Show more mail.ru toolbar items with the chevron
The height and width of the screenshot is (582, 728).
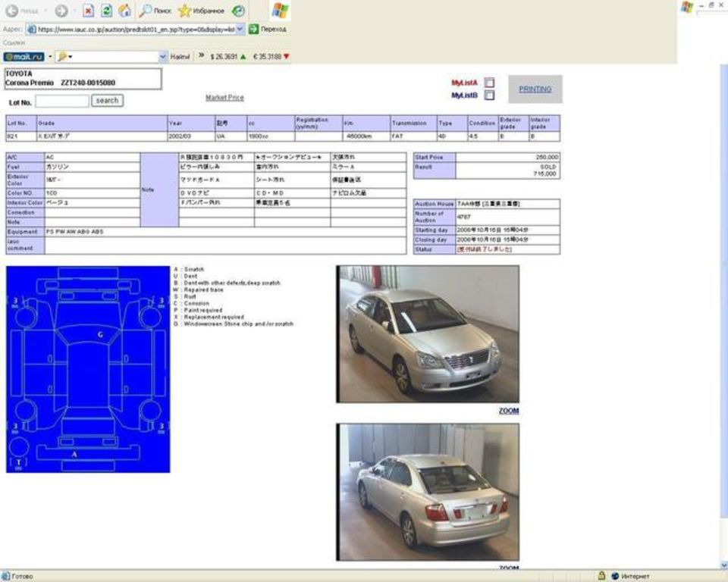click(201, 55)
